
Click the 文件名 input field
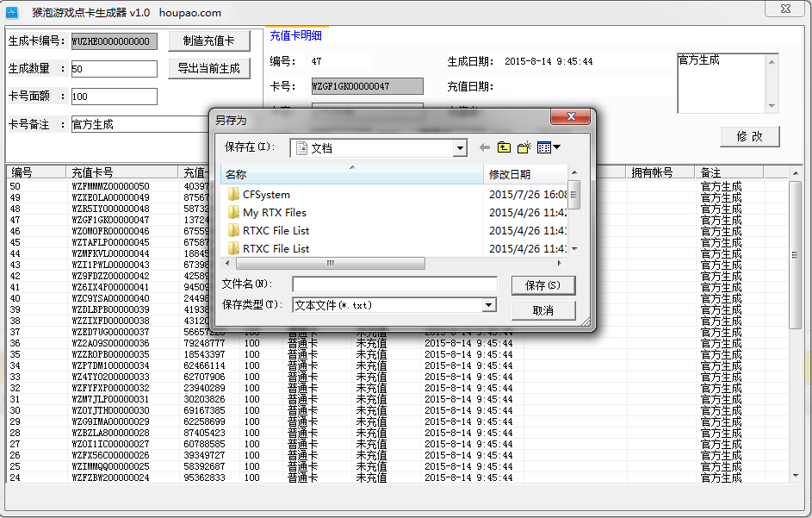pyautogui.click(x=394, y=284)
